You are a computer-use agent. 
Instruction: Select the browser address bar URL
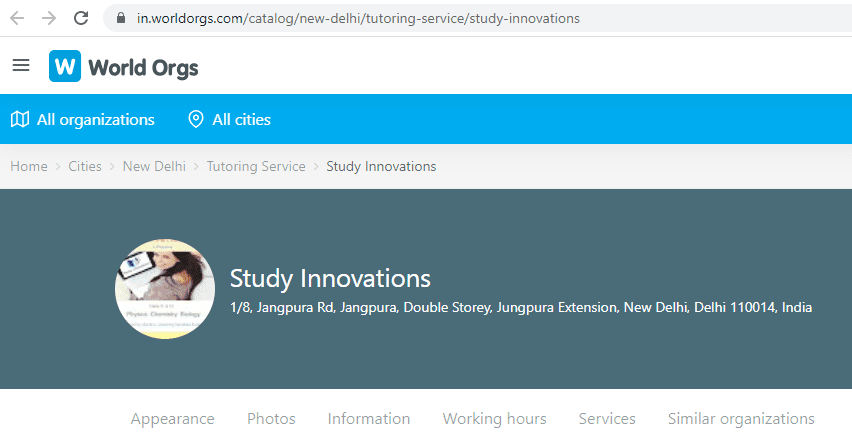tap(358, 18)
